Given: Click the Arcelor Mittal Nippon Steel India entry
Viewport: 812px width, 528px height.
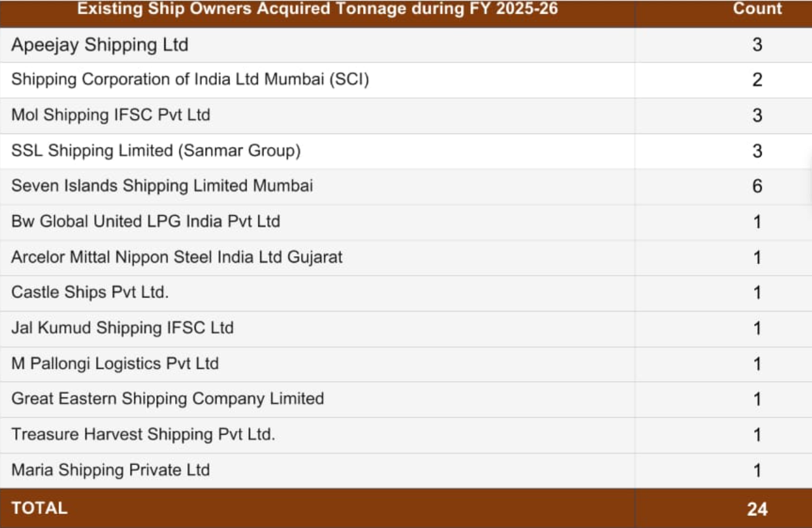Looking at the screenshot, I should [176, 257].
